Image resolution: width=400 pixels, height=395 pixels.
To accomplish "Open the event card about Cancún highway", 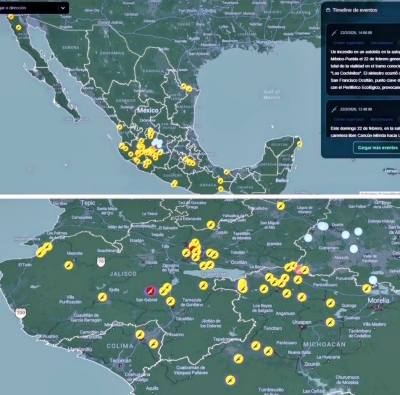I will [363, 120].
